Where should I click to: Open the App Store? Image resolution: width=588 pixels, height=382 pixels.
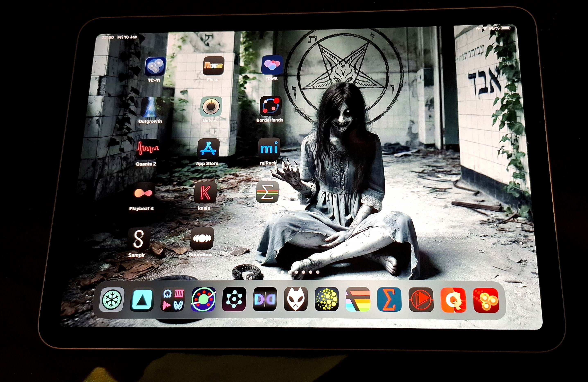pos(208,148)
